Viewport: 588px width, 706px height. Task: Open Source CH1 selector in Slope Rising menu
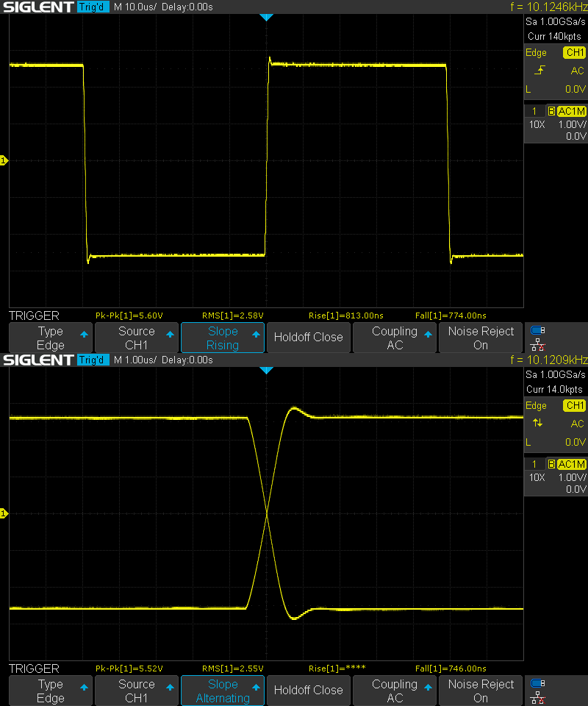[136, 338]
